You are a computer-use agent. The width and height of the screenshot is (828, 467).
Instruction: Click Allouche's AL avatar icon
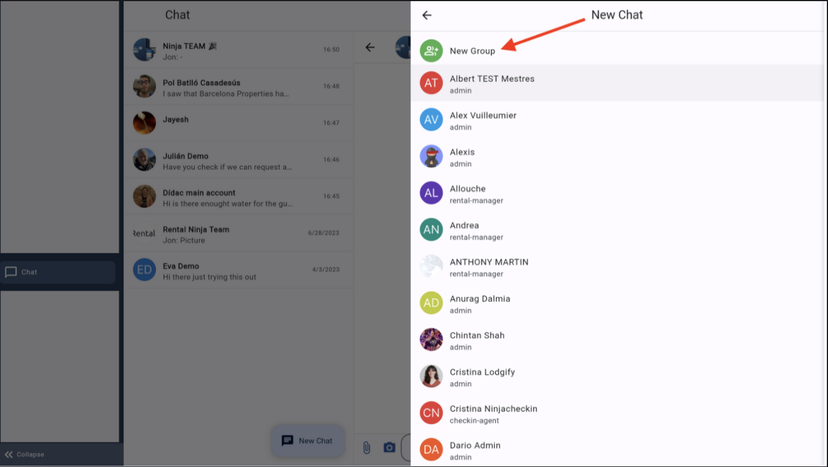431,193
